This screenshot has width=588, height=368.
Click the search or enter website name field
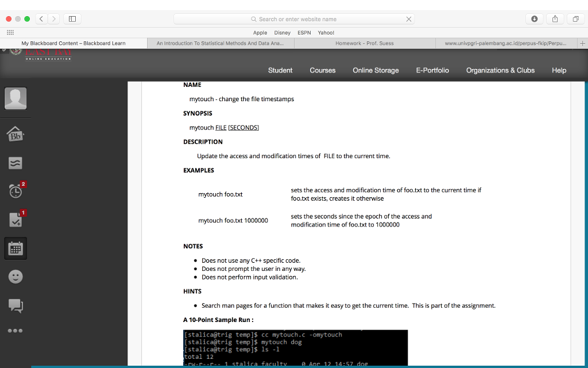coord(294,19)
